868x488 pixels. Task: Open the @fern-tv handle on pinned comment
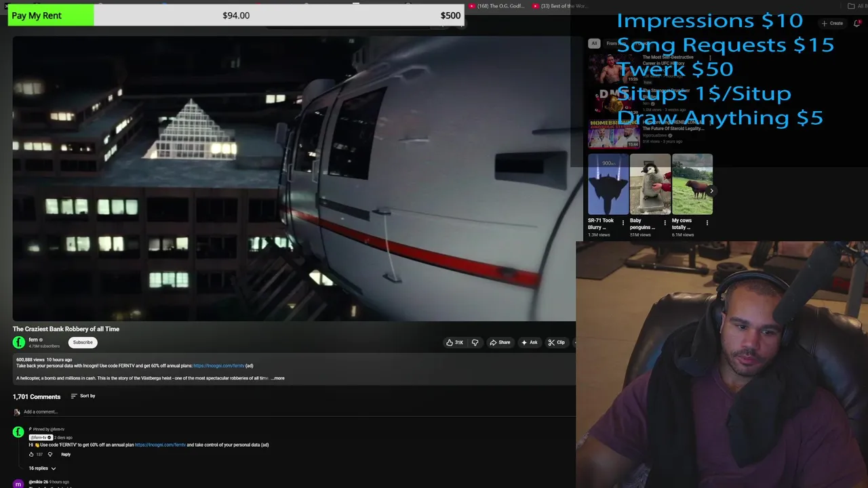tap(41, 437)
